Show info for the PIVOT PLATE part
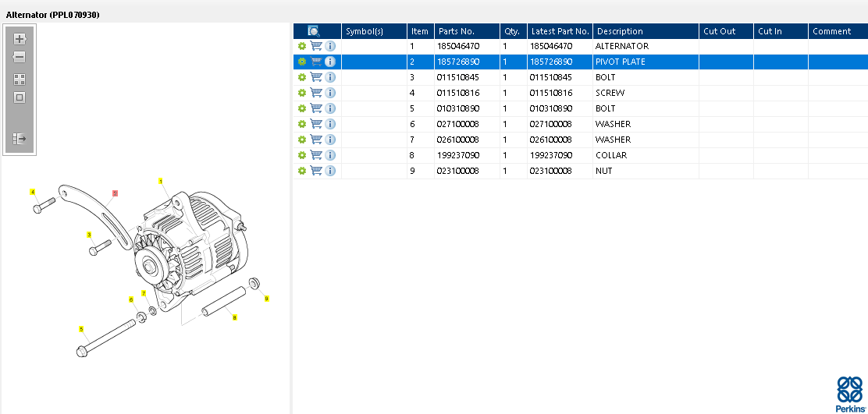868x414 pixels. coord(330,62)
